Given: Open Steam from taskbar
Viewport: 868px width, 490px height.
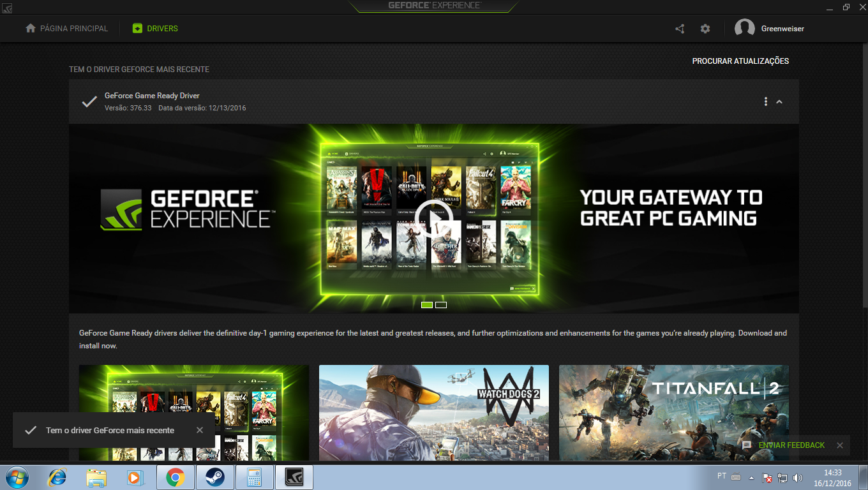Looking at the screenshot, I should coord(214,477).
